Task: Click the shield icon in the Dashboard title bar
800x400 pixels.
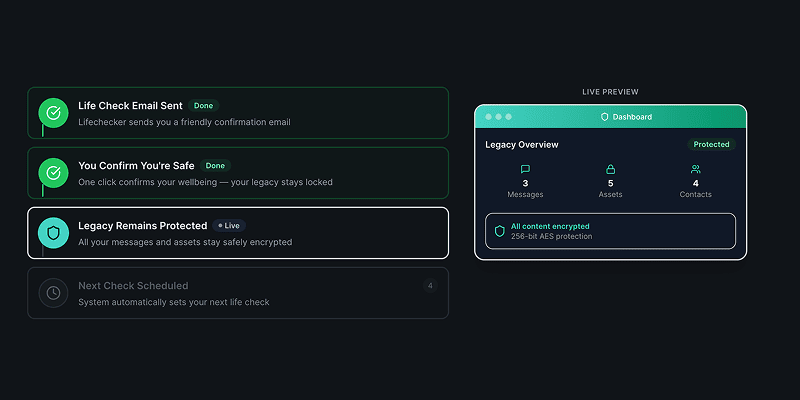Action: pyautogui.click(x=604, y=117)
